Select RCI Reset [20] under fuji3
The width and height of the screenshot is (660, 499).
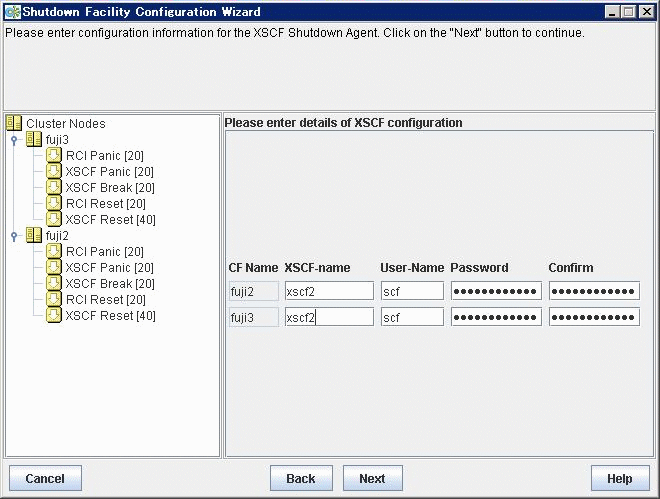106,204
